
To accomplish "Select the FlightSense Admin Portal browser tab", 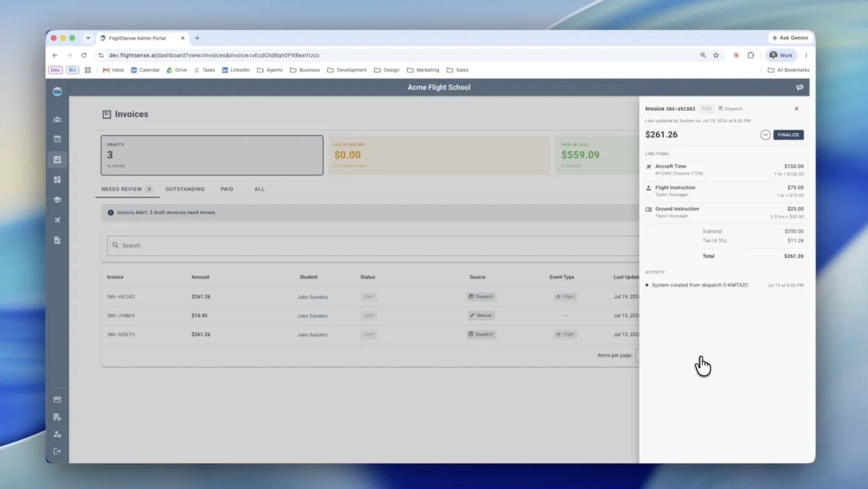I will coord(142,38).
